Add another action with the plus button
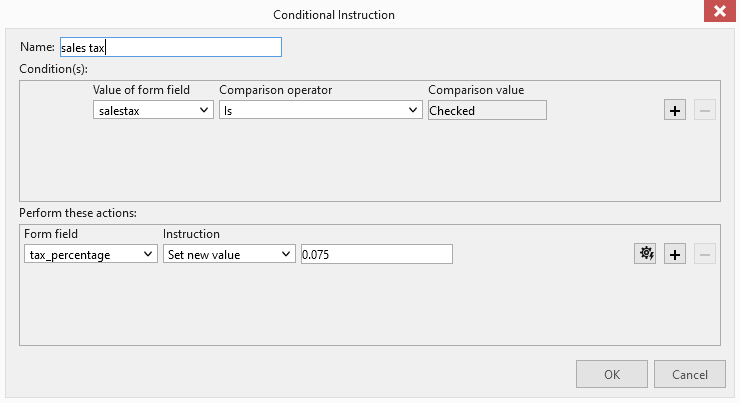Image resolution: width=740 pixels, height=403 pixels. (674, 254)
